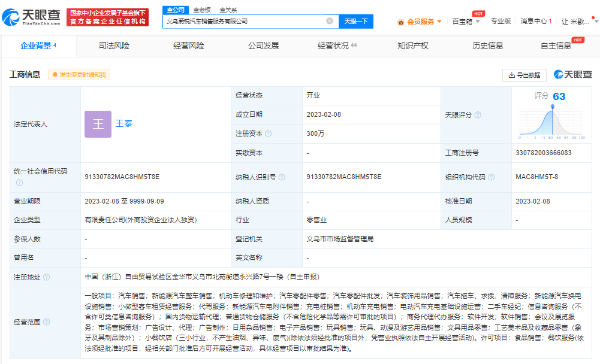The width and height of the screenshot is (600, 364).
Task: Expand the 会员服务 dropdown menu
Action: click(x=439, y=22)
